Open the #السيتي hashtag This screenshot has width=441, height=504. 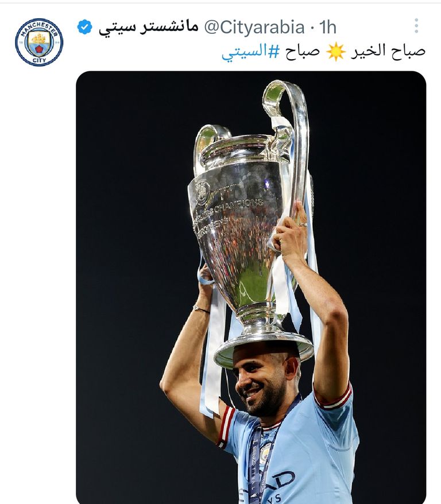coord(251,52)
